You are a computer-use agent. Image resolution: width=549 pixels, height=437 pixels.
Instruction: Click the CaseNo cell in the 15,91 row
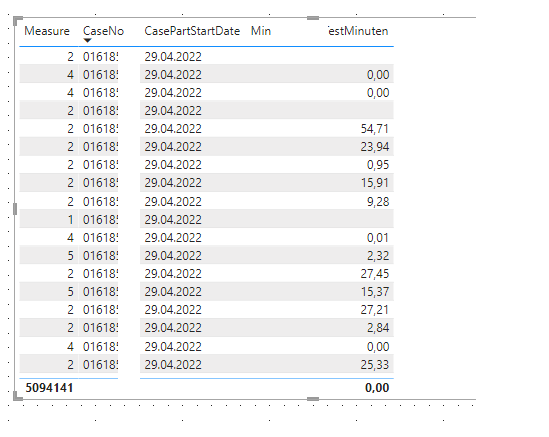tap(100, 183)
